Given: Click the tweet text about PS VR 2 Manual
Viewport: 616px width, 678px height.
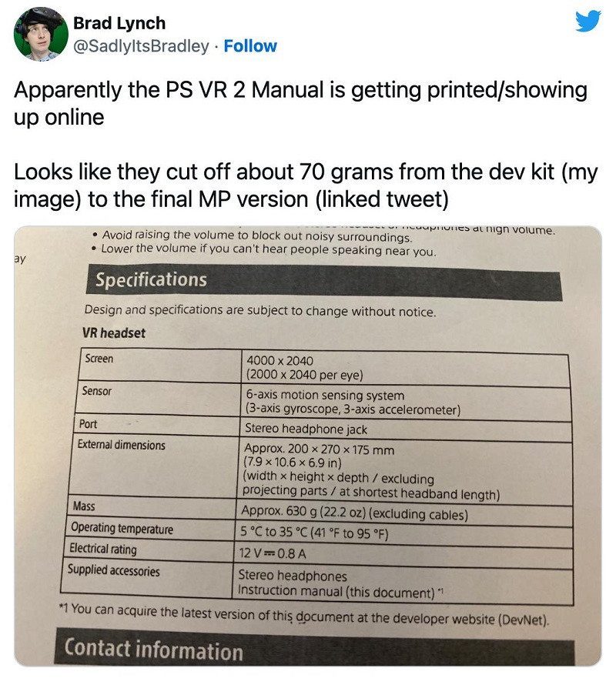Looking at the screenshot, I should (x=300, y=102).
